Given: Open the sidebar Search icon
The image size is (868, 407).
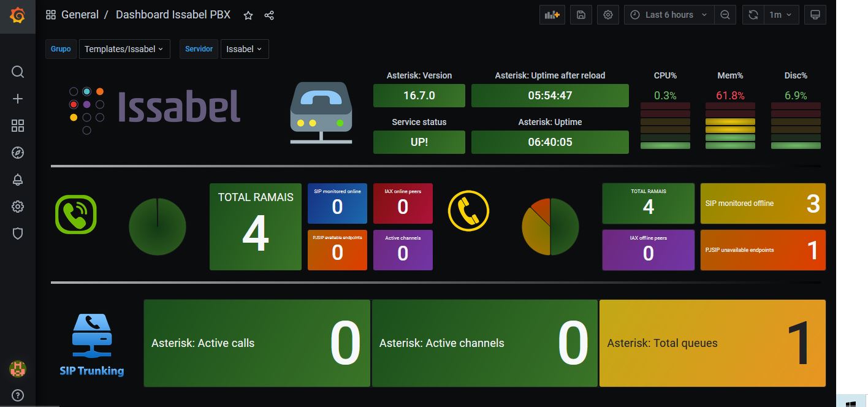Looking at the screenshot, I should tap(18, 72).
